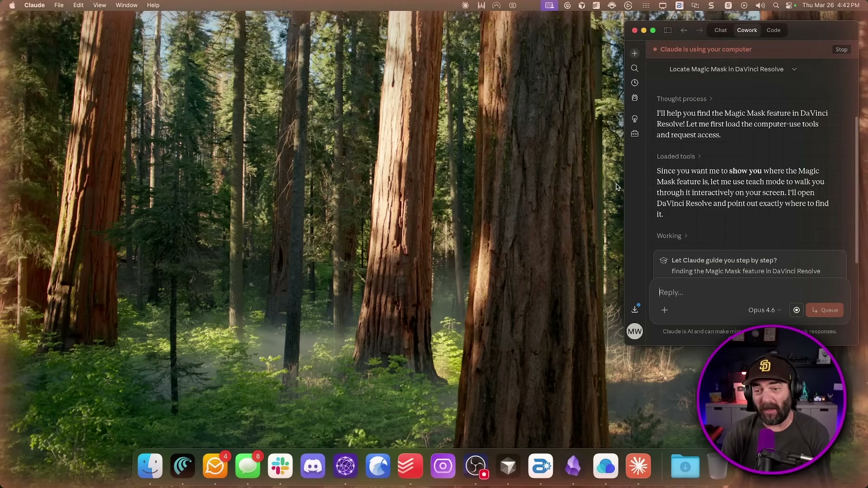Start a new task with plus icon
The height and width of the screenshot is (488, 868).
[x=635, y=53]
